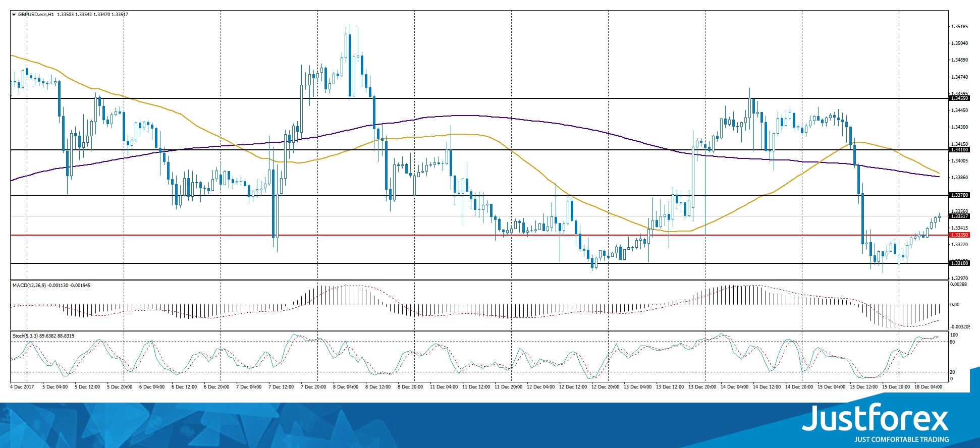This screenshot has height=448, width=980.
Task: Select the 1.33700 horizontal level price tag
Action: coord(959,195)
